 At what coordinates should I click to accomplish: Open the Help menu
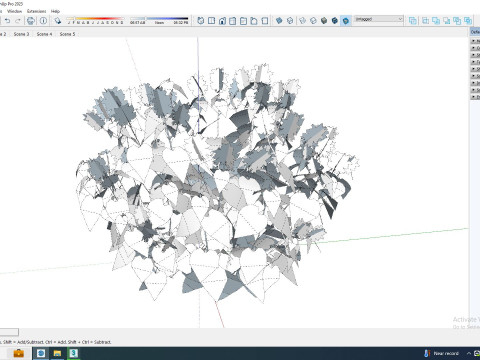(55, 11)
